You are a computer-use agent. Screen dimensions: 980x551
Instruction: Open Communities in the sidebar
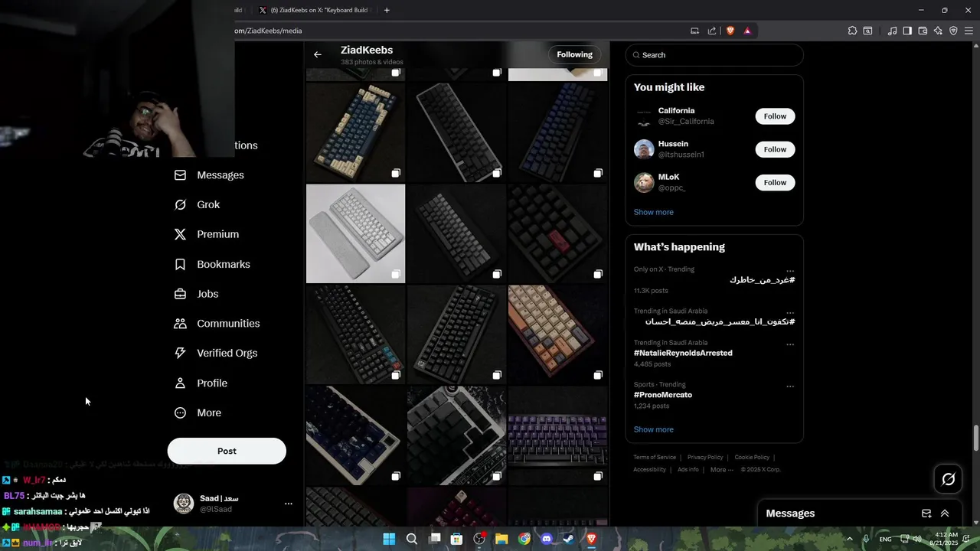coord(217,324)
